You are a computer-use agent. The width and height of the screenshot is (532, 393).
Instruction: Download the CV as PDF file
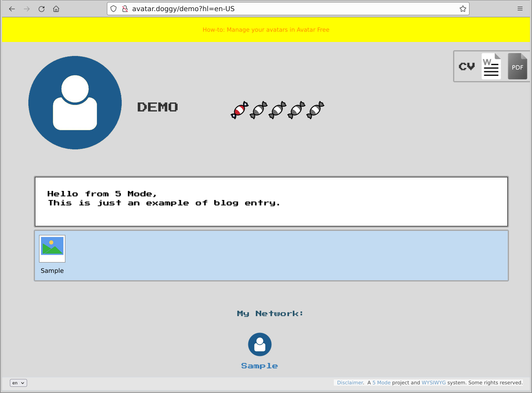[x=517, y=66]
